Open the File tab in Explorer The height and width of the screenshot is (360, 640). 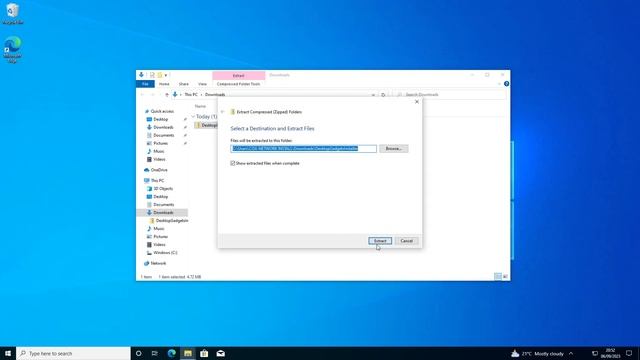click(145, 84)
